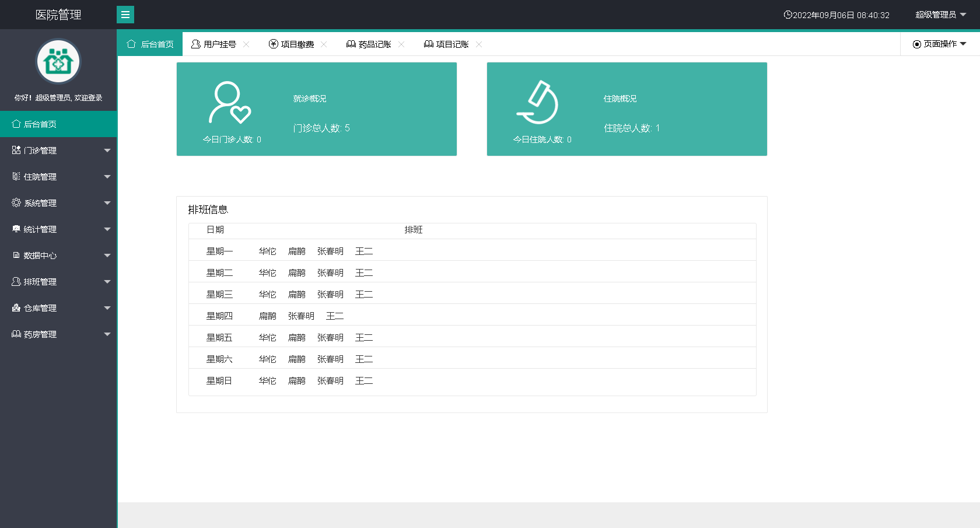The width and height of the screenshot is (980, 528).
Task: Click 华佗 in the 星期二 row
Action: coord(268,273)
